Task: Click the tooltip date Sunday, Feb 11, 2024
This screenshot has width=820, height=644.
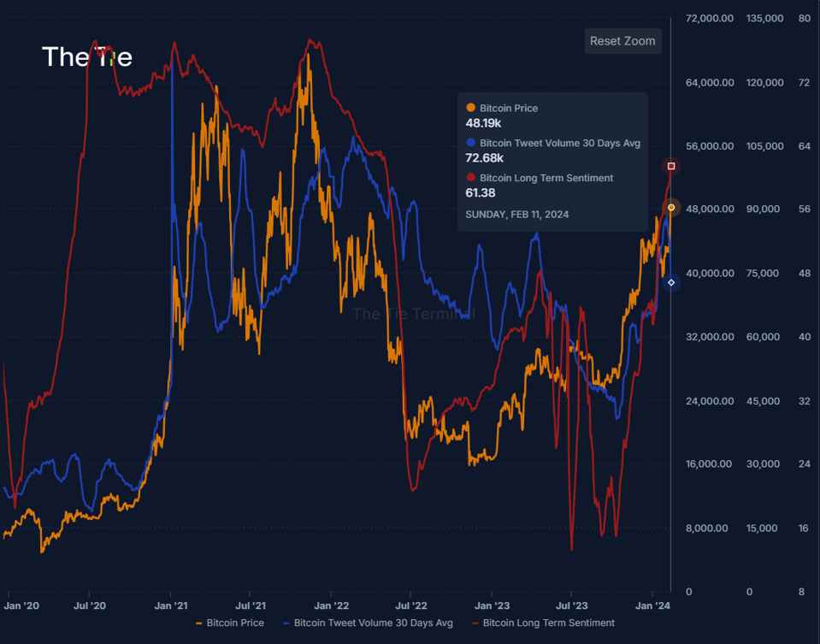Action: tap(516, 215)
